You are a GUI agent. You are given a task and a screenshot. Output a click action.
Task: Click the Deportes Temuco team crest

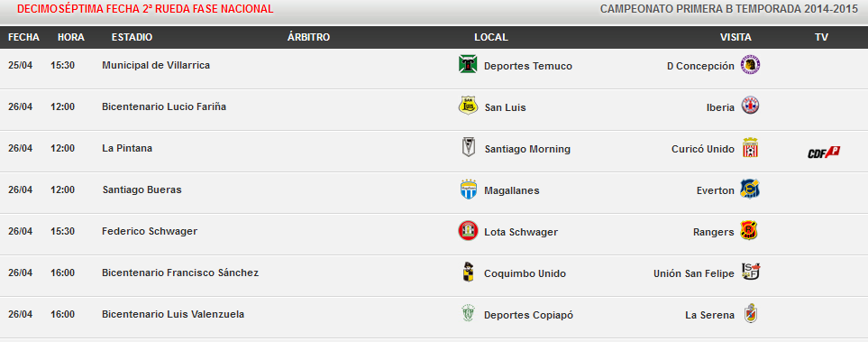(468, 64)
